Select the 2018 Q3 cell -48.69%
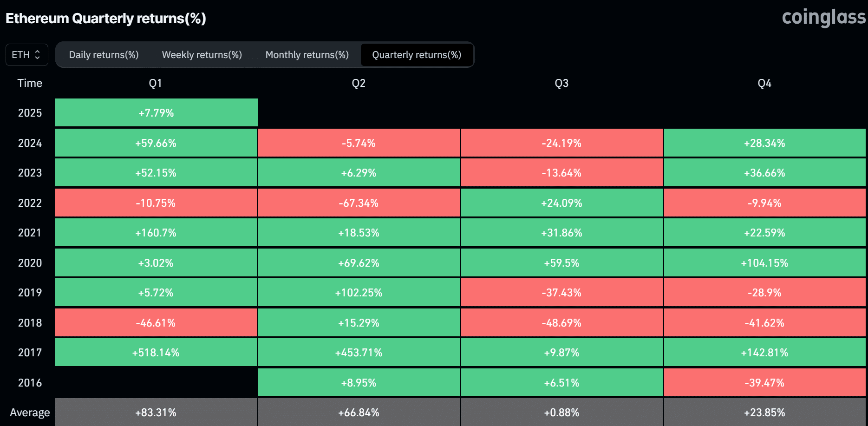 pos(562,322)
